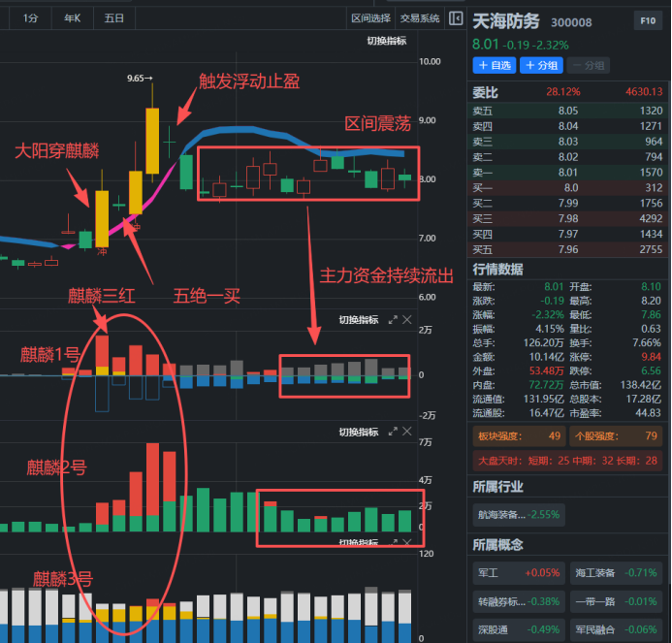Screen dimensions: 672x643
Task: Expand the 麒麟1号 indicator panel to fullscreen
Action: coord(393,320)
